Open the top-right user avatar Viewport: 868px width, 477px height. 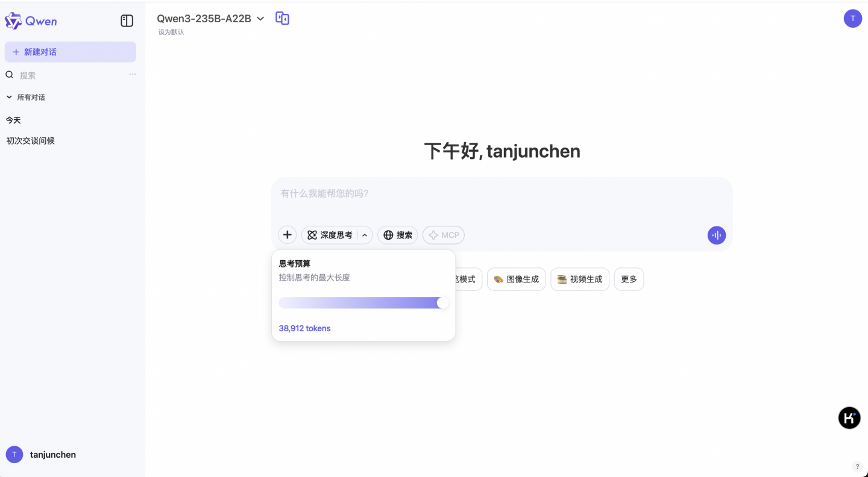pos(852,19)
